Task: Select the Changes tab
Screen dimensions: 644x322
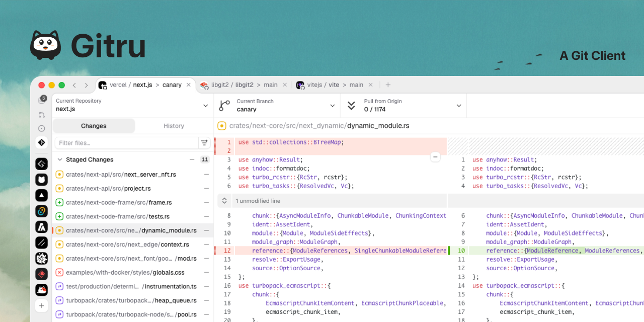Action: 94,126
